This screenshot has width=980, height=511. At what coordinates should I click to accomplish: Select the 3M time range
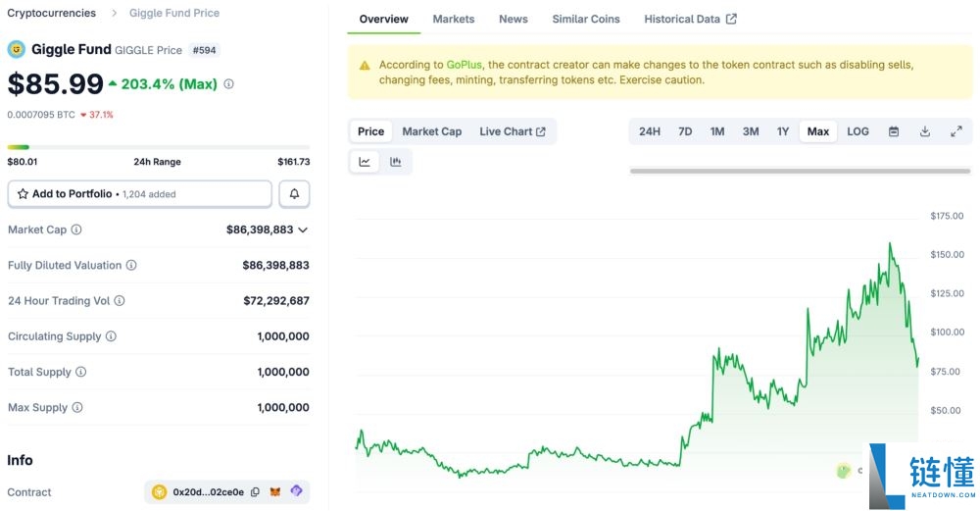[x=751, y=131]
